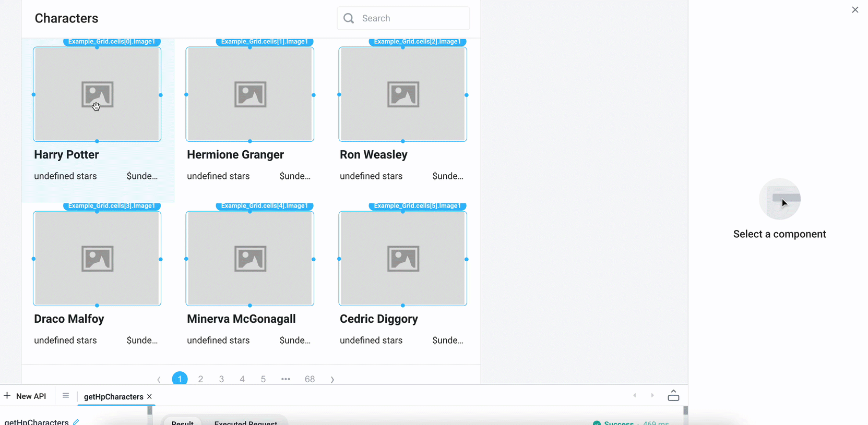Image resolution: width=868 pixels, height=425 pixels.
Task: Go to pagination page 4
Action: click(x=242, y=379)
